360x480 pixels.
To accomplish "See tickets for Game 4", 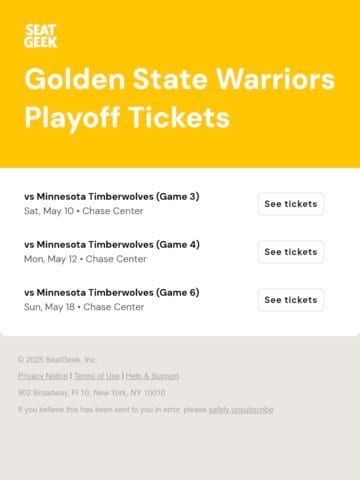I will pyautogui.click(x=291, y=252).
